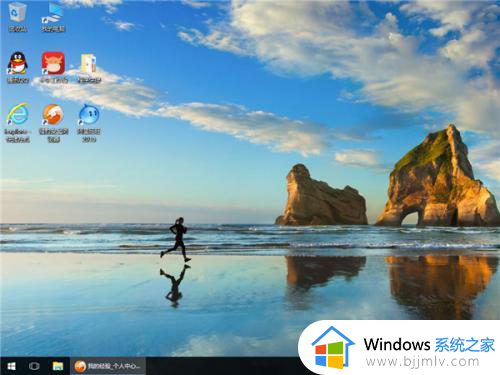
Task: Launch the Internet Explorer desktop shortcut
Action: point(18,122)
